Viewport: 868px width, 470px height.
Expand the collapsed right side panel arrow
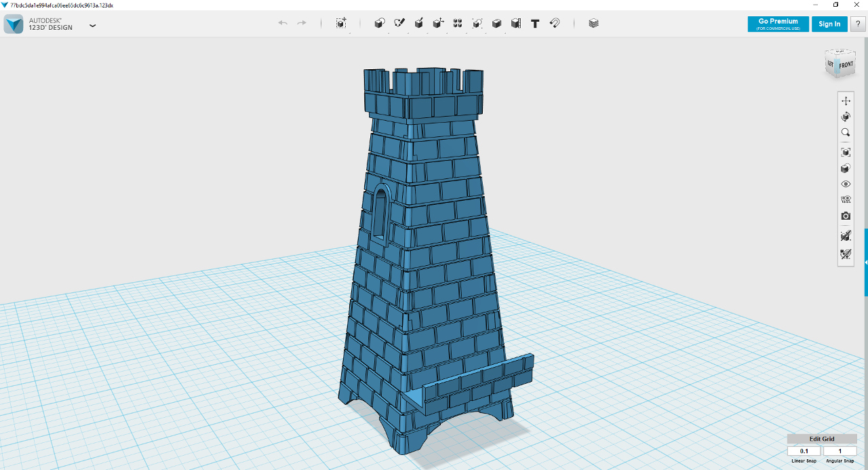(866, 262)
